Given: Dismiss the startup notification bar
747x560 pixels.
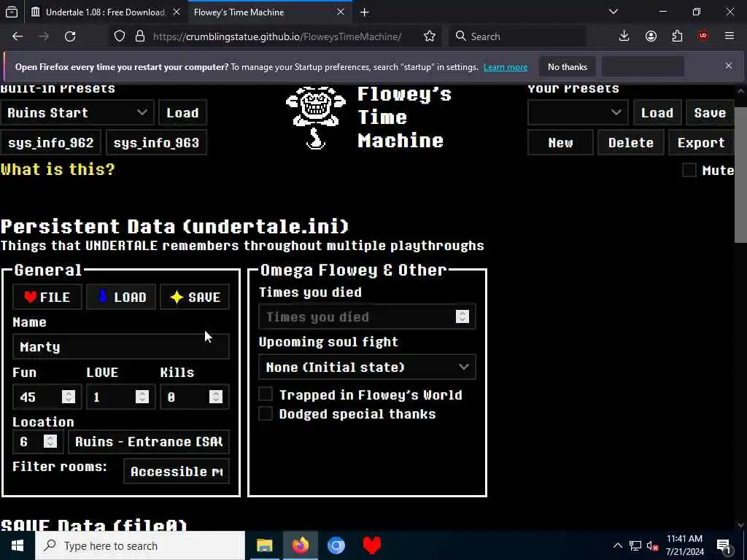Looking at the screenshot, I should (x=729, y=66).
